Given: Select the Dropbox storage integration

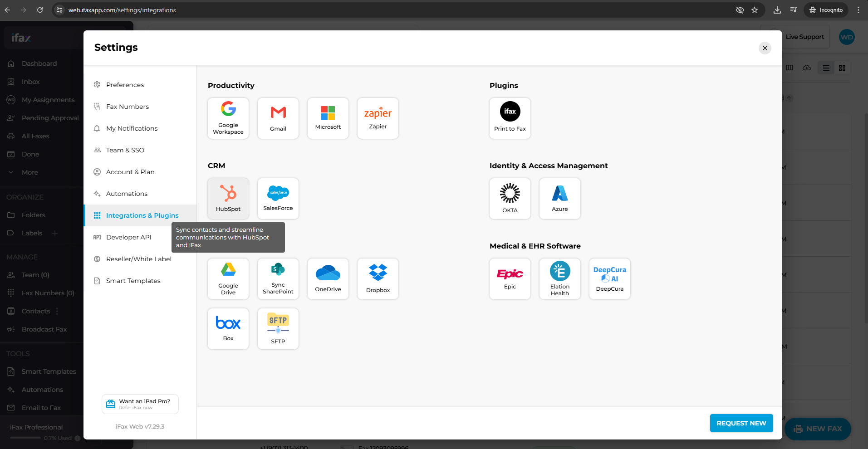Looking at the screenshot, I should click(x=378, y=278).
